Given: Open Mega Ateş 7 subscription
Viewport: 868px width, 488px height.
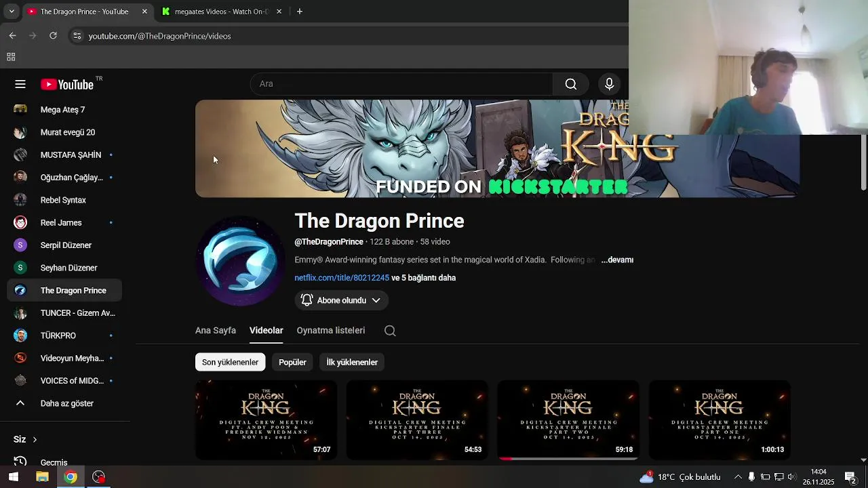Looking at the screenshot, I should 64,110.
